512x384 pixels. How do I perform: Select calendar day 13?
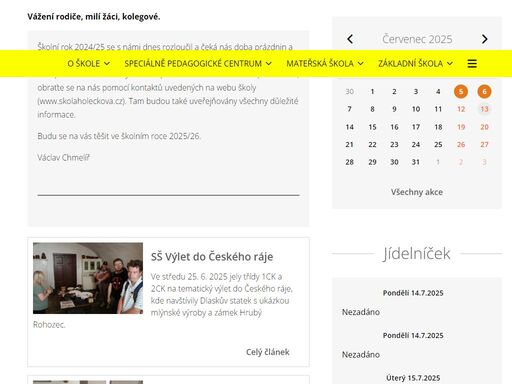click(x=484, y=109)
